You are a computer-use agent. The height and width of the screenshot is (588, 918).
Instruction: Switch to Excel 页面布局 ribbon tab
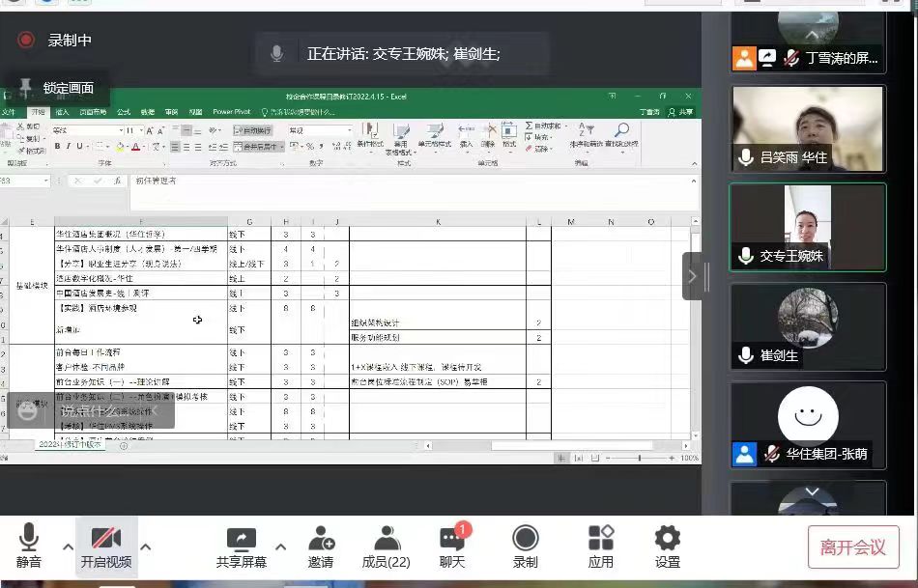coord(93,112)
